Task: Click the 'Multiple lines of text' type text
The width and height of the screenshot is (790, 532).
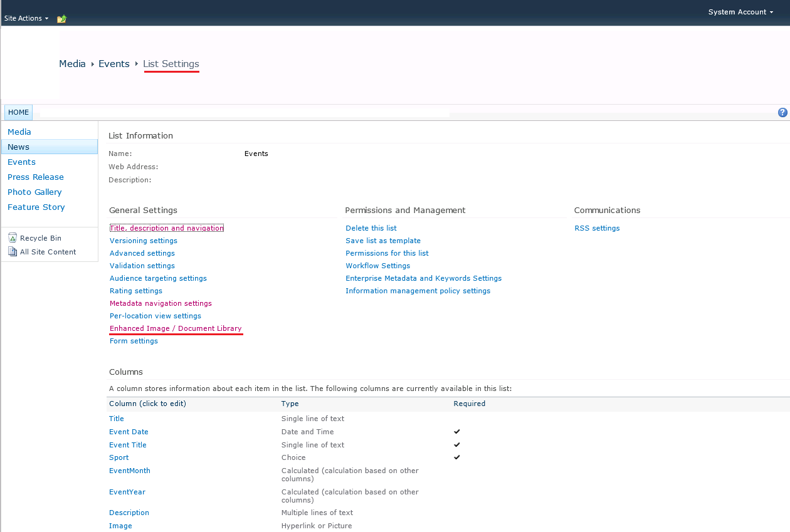Action: 317,513
